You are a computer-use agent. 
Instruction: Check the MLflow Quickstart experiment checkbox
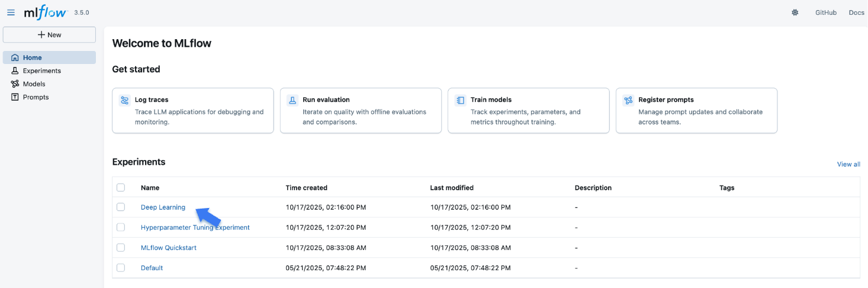coord(121,247)
